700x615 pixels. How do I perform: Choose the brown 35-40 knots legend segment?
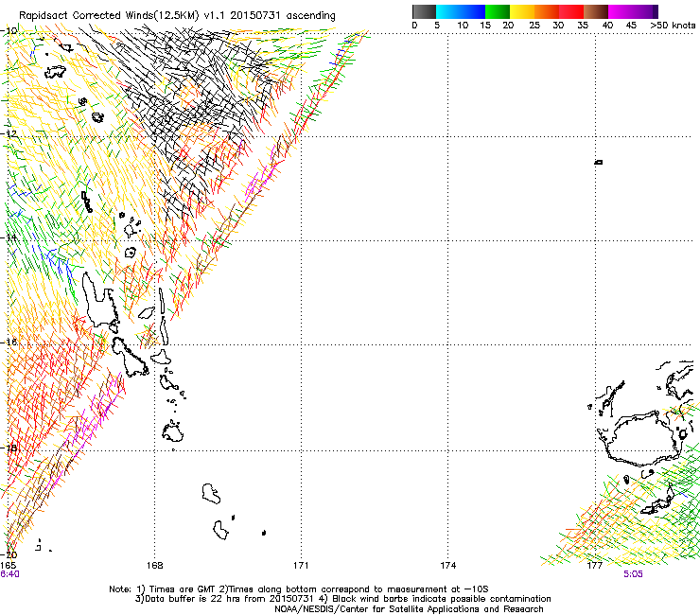click(596, 11)
